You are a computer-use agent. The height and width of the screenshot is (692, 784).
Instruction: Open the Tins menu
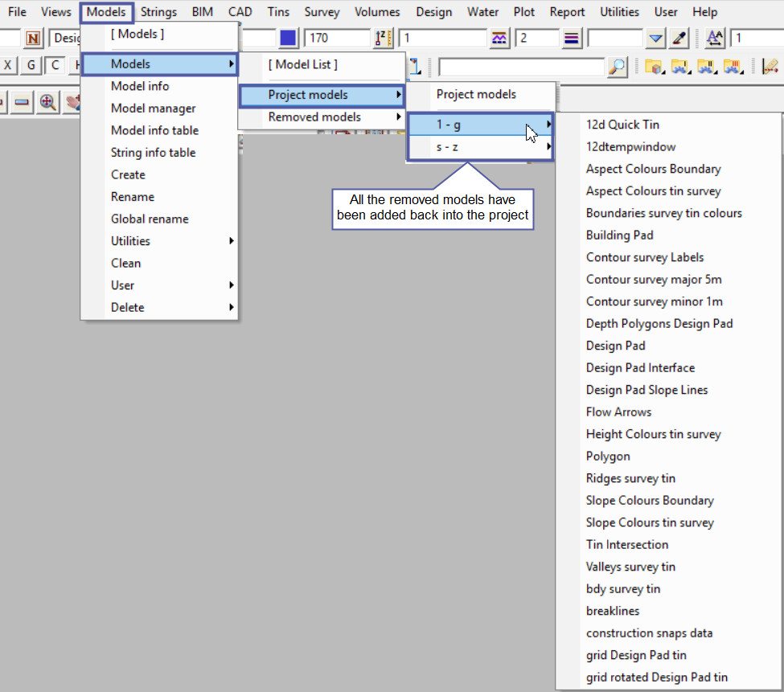[x=278, y=11]
